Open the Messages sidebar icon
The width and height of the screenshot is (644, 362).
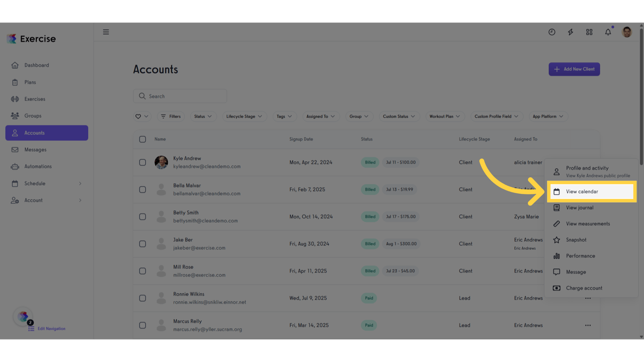tap(16, 149)
